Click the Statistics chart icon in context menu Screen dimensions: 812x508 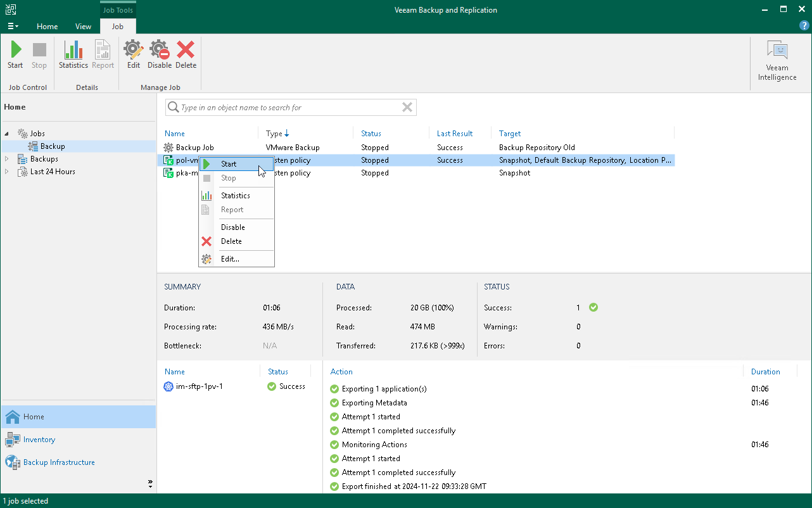coord(206,196)
